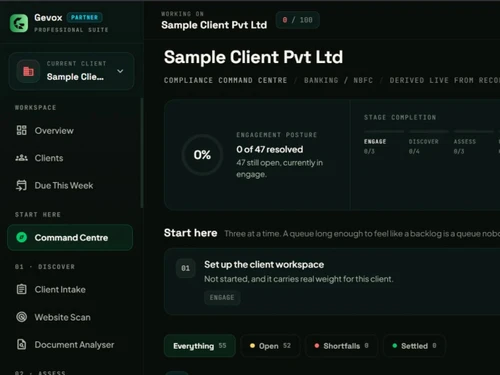500x375 pixels.
Task: Click the Client Intake clipboard icon
Action: click(x=21, y=289)
